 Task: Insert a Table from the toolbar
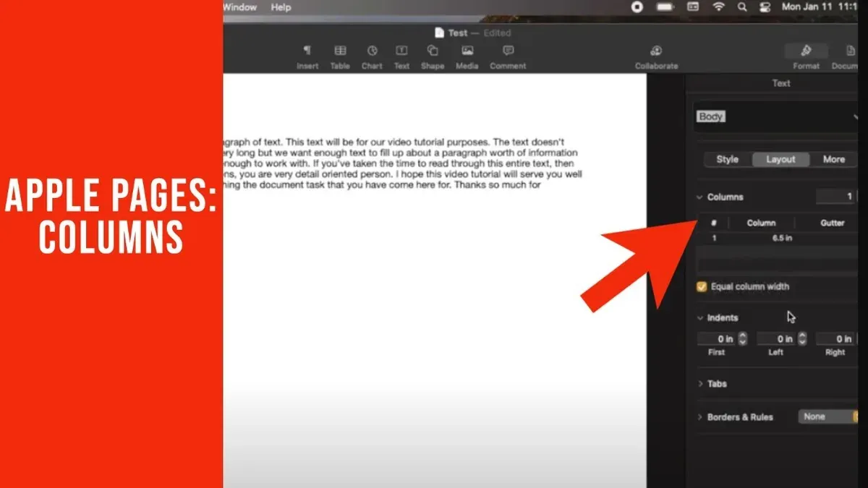[340, 57]
